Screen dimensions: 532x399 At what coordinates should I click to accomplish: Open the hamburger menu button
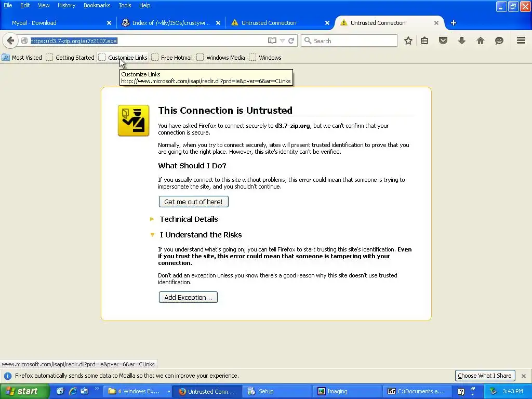521,41
